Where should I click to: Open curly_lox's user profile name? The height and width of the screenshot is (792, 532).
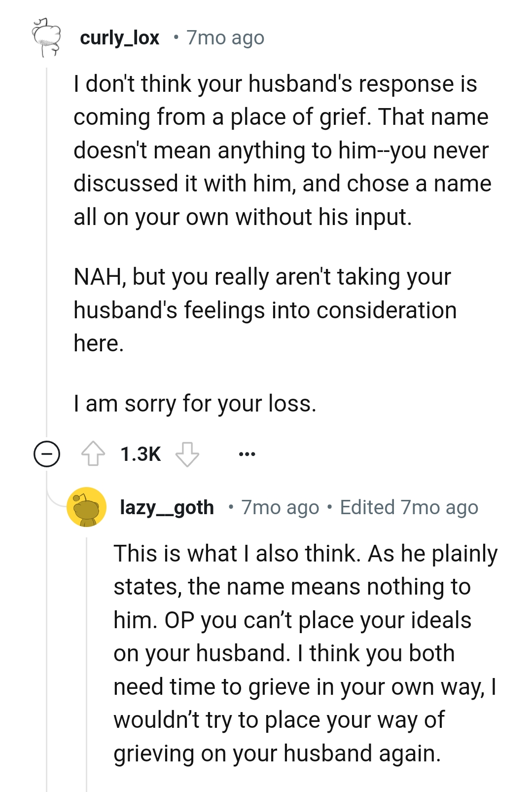click(x=120, y=38)
